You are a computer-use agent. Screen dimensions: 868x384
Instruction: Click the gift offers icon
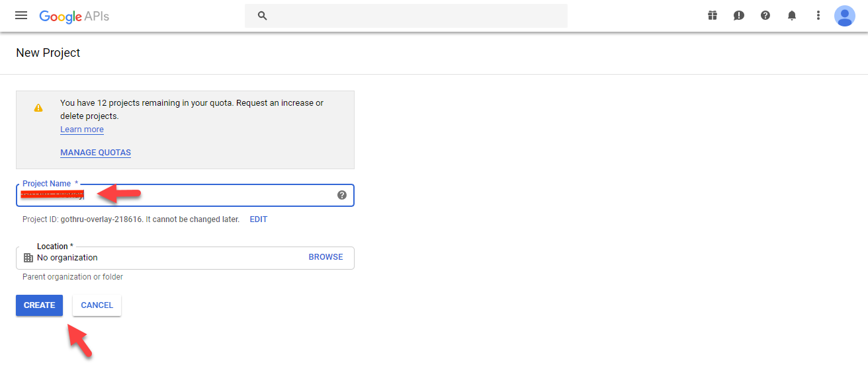tap(713, 15)
